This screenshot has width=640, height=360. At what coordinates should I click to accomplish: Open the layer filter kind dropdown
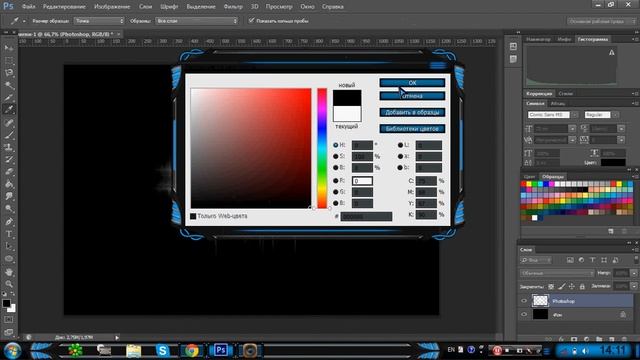(536, 260)
